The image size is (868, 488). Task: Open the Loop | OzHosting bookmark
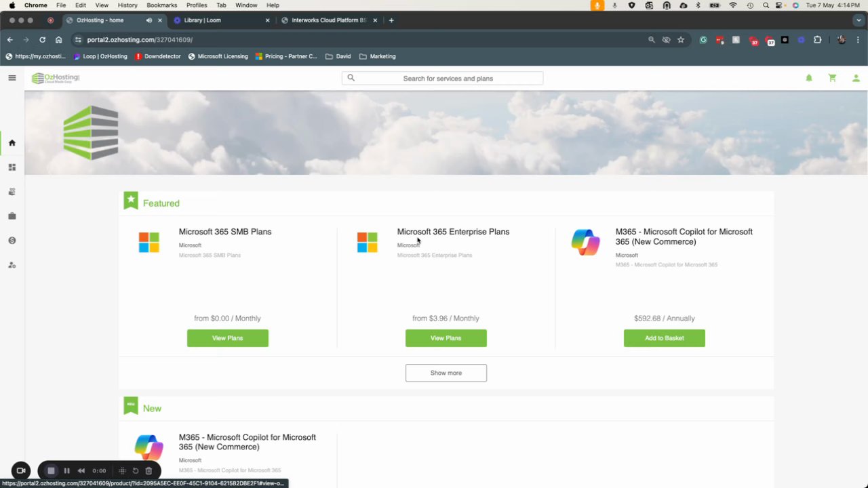point(100,56)
